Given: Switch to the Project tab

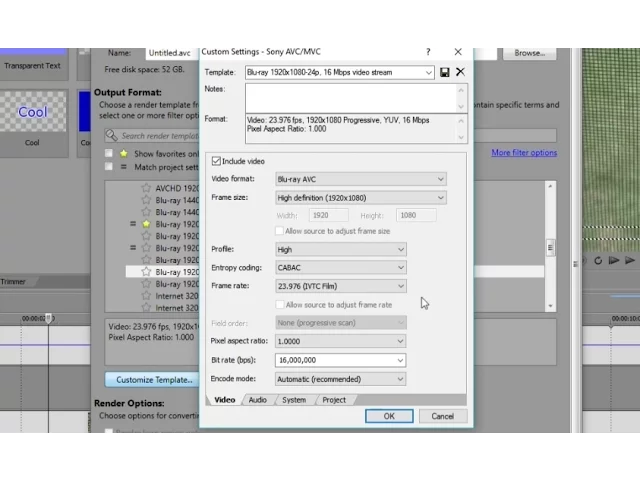Looking at the screenshot, I should pos(334,400).
